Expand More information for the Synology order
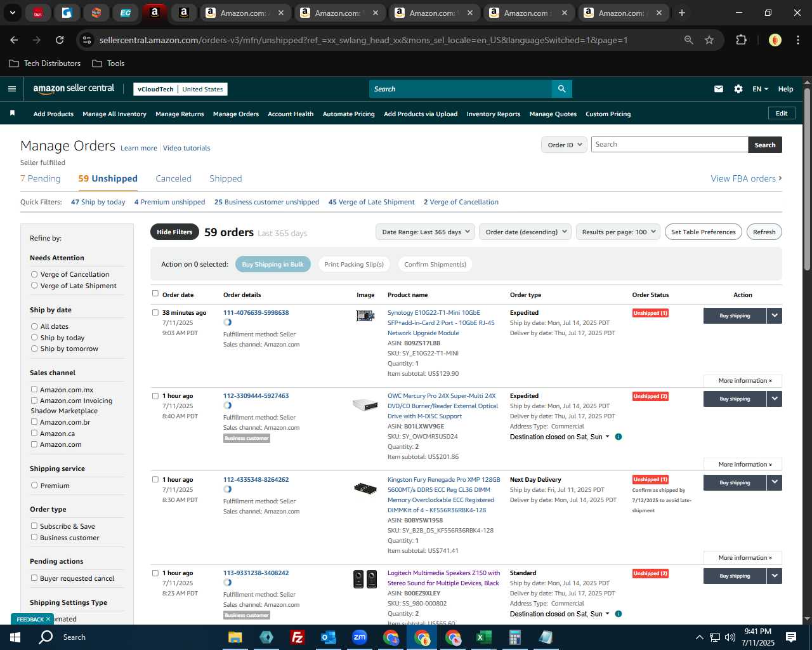This screenshot has width=812, height=650. pyautogui.click(x=743, y=381)
